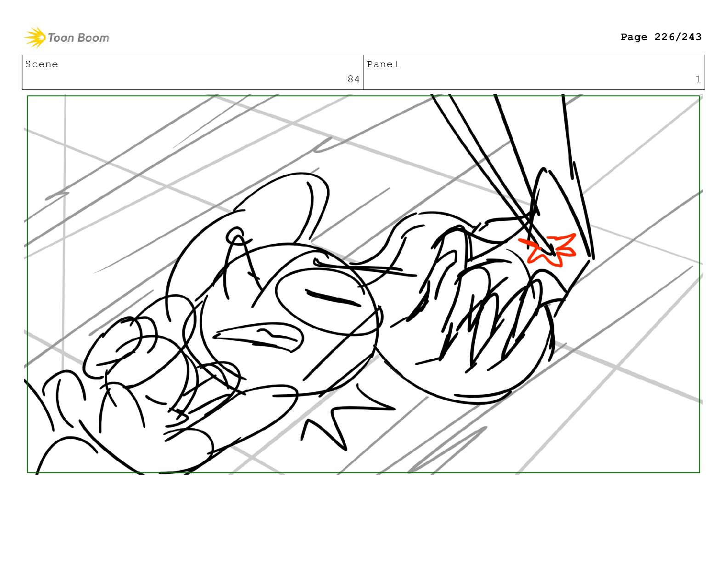728x563 pixels.
Task: Click the panel number '1'
Action: 698,79
